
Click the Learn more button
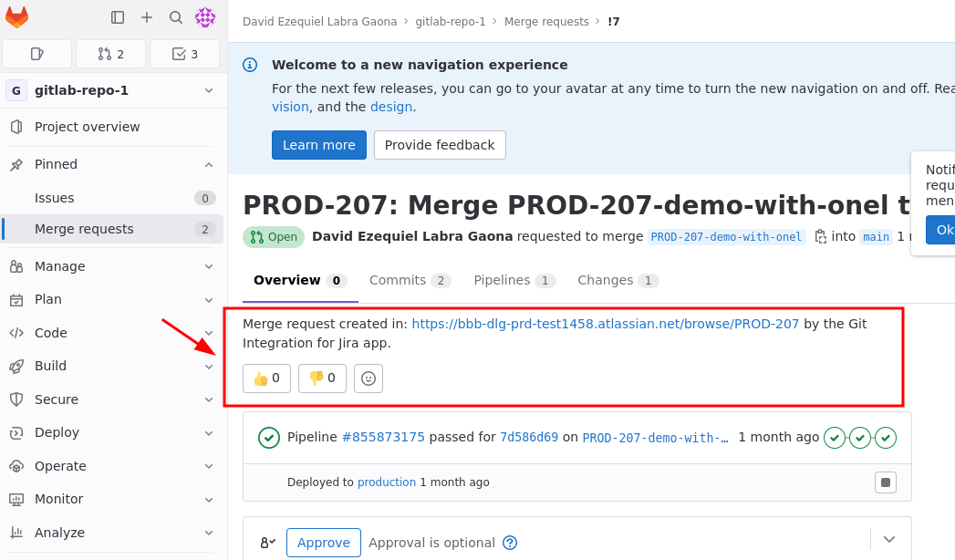tap(318, 144)
